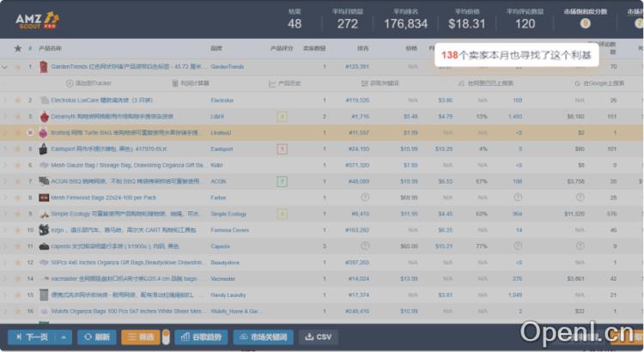This screenshot has width=644, height=352.
Task: Expand the Dreamyth product row details
Action: (6, 116)
